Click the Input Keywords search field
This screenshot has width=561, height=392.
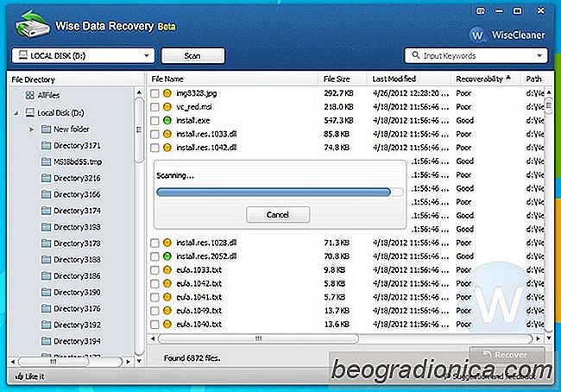pyautogui.click(x=477, y=56)
